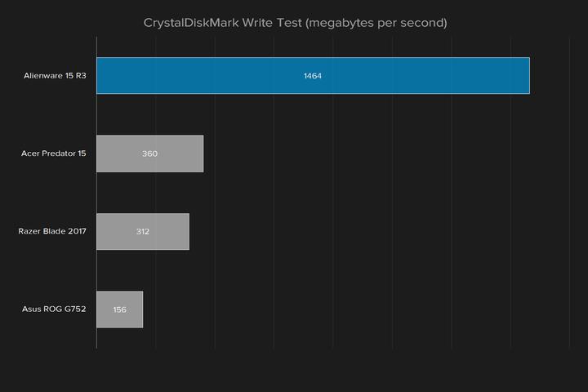The width and height of the screenshot is (588, 392).
Task: Select the Asus ROG G752 axis label
Action: [54, 310]
